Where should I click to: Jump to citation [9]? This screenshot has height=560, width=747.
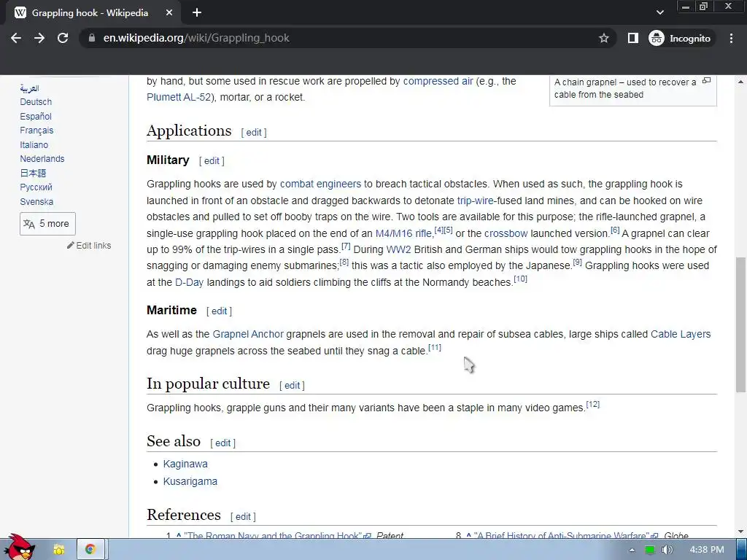click(x=578, y=262)
